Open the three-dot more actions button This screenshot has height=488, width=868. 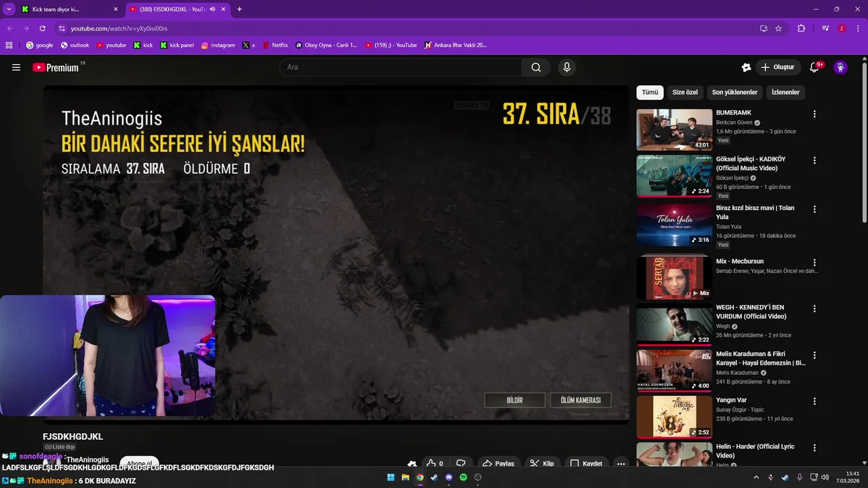pyautogui.click(x=620, y=464)
